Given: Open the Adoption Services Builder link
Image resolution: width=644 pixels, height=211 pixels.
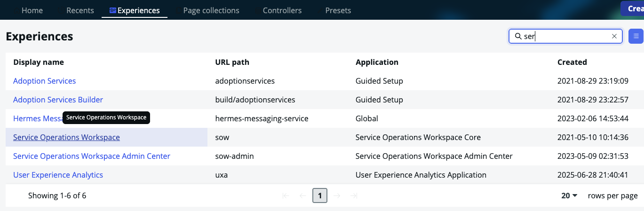Looking at the screenshot, I should pos(58,100).
